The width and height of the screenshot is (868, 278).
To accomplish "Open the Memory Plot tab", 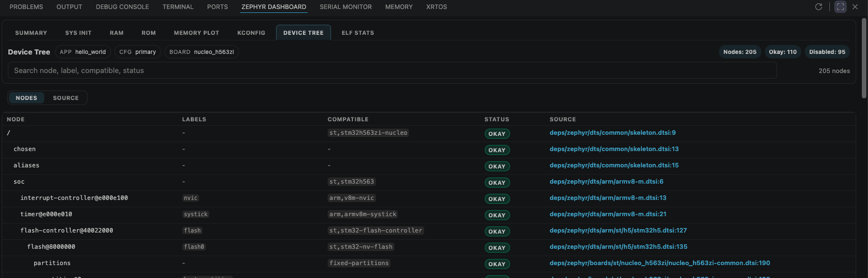I will tap(196, 33).
